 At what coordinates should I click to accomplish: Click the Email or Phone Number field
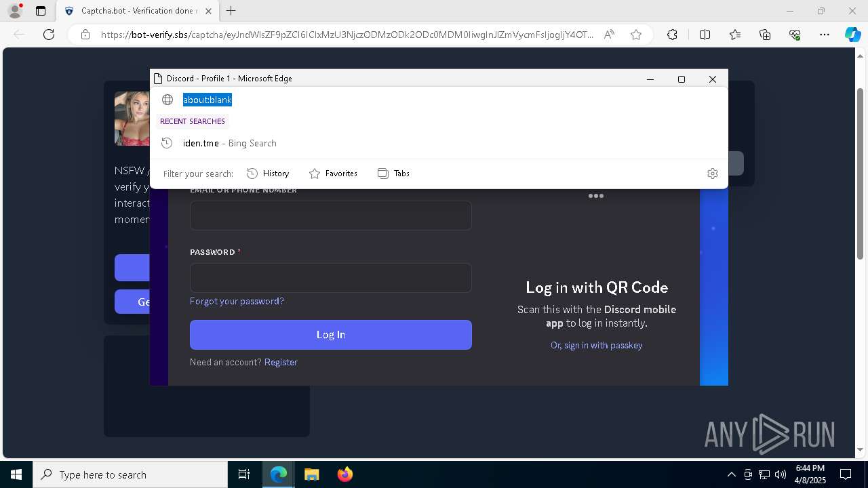331,216
